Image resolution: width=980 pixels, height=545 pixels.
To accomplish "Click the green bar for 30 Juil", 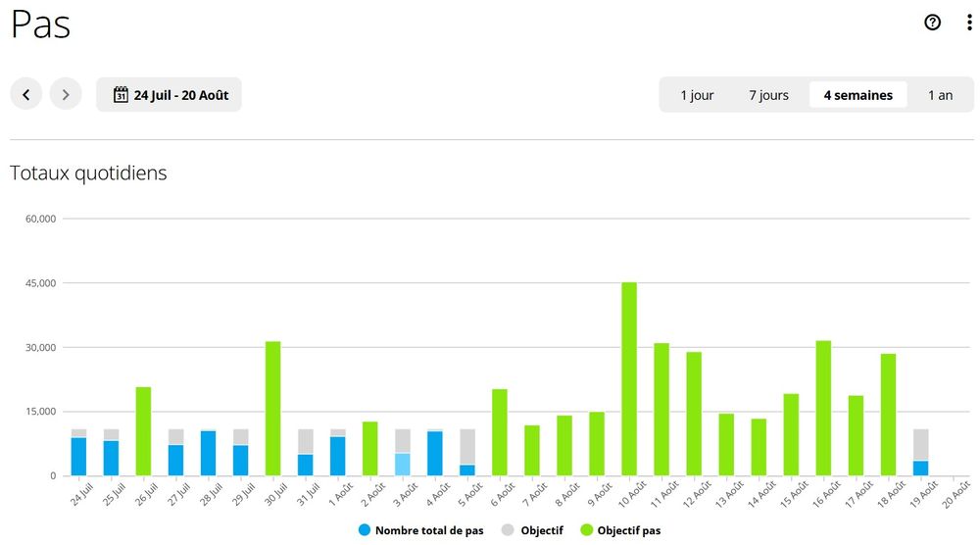I will (272, 409).
